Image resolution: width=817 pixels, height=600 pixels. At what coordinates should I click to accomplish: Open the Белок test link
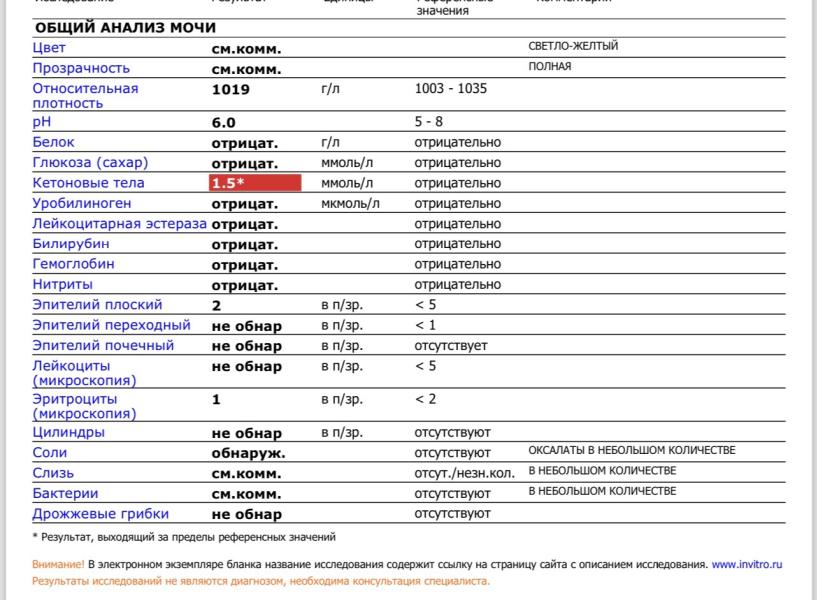pos(53,142)
